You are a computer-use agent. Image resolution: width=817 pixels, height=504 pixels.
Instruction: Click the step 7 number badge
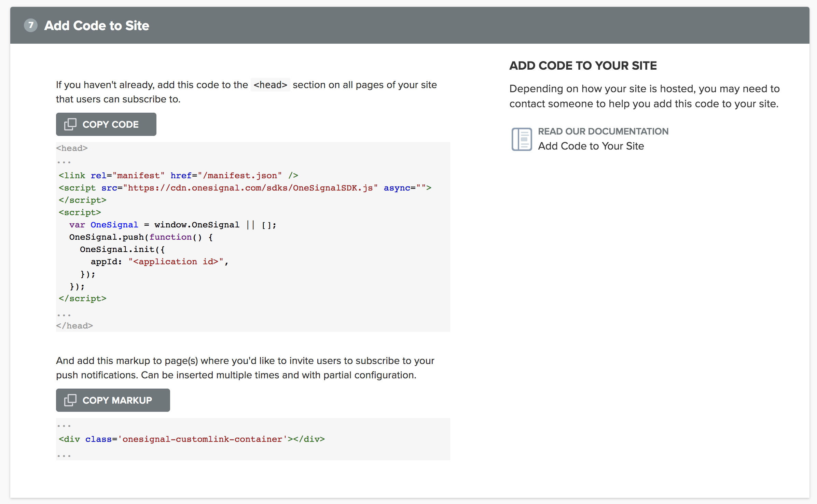(x=31, y=25)
